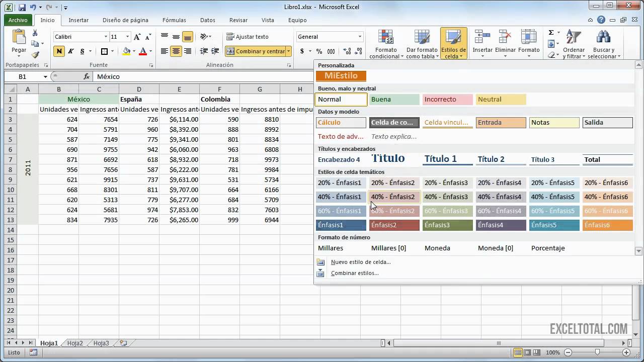Open the Name Box B1 dropdown arrow
Viewport: 644px width, 362px height.
click(45, 76)
